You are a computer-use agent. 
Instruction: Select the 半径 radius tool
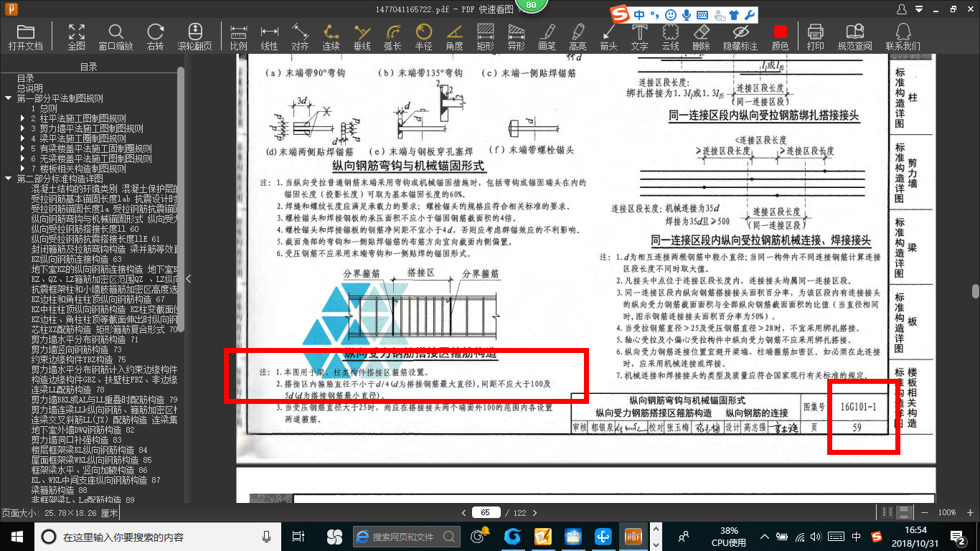[424, 37]
